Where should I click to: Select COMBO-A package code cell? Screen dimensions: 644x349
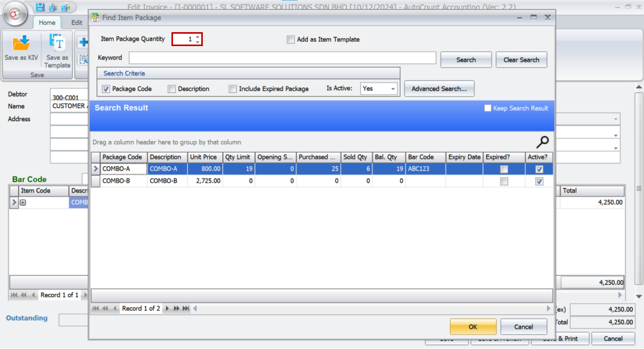click(124, 169)
